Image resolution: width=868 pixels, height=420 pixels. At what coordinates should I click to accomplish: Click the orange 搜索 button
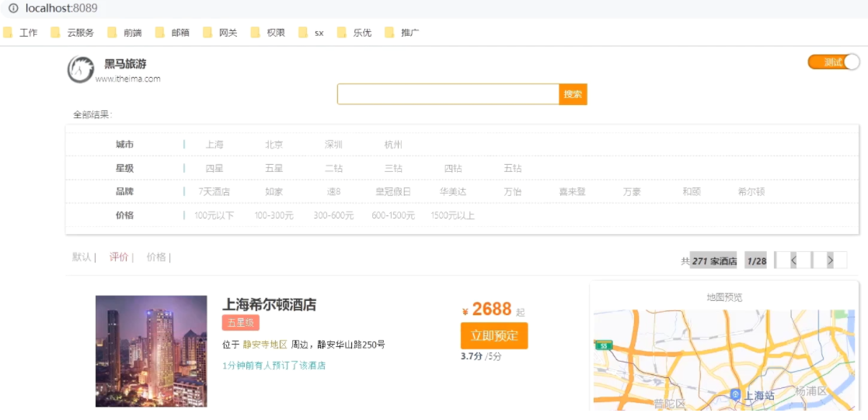click(x=573, y=94)
